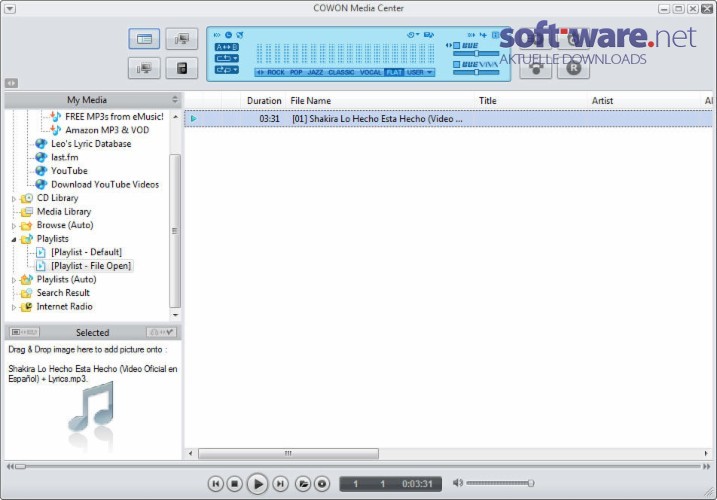The width and height of the screenshot is (717, 500).
Task: Open file with the folder open button
Action: pos(303,484)
